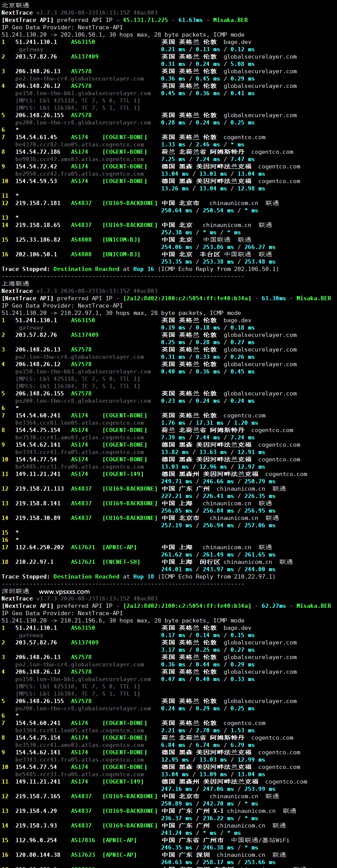Viewport: 337px width, 868px height.
Task: Select hop IP 154.54.72.42
Action: pyautogui.click(x=36, y=167)
